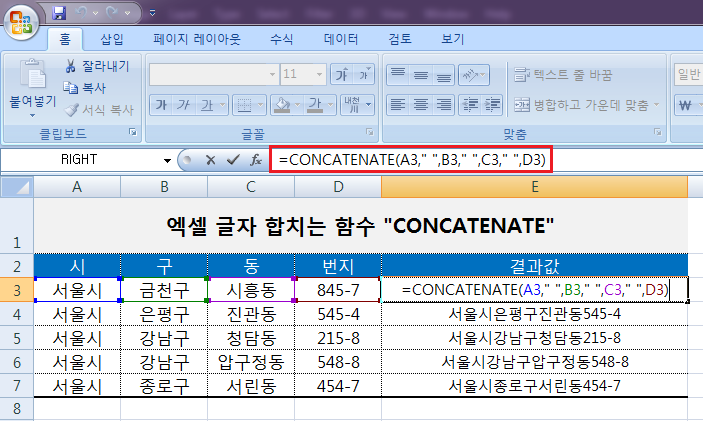The image size is (703, 421).
Task: Open the Name Box dropdown arrow
Action: pyautogui.click(x=167, y=160)
